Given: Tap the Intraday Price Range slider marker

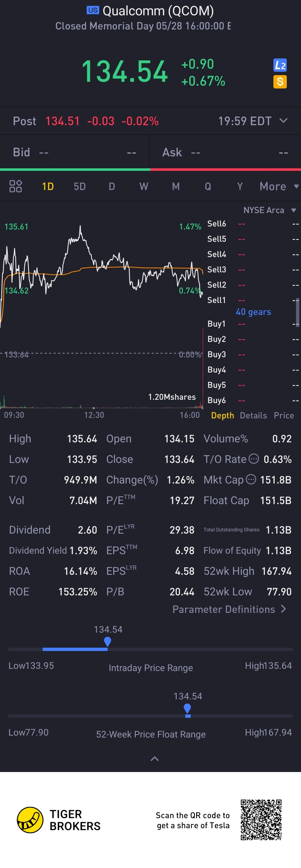Looking at the screenshot, I should (108, 642).
